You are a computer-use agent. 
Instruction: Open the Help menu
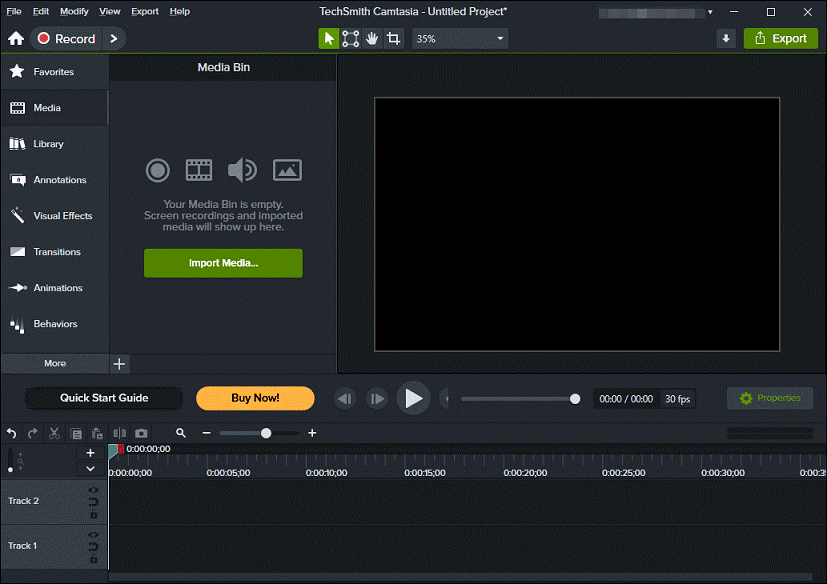(x=179, y=11)
